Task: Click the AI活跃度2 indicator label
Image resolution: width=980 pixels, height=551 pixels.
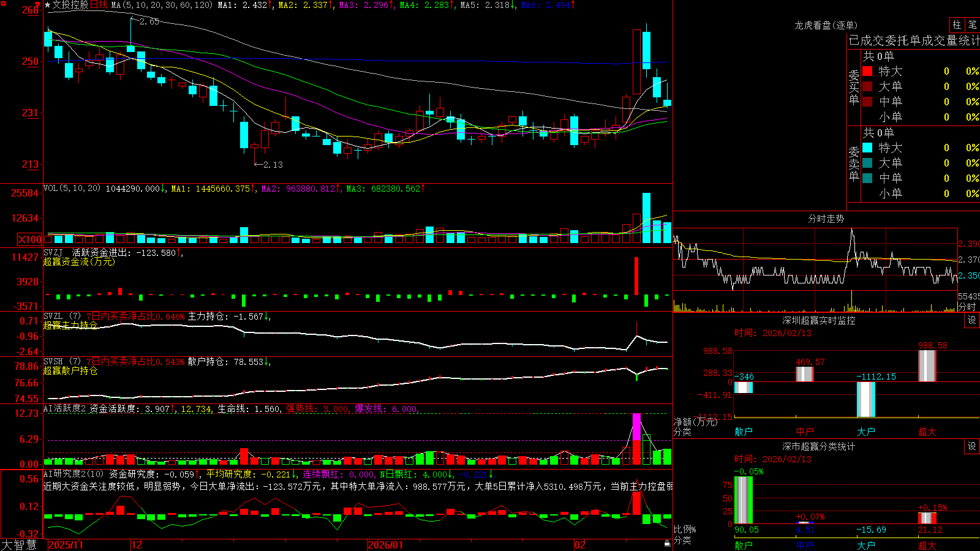Action: click(x=64, y=408)
